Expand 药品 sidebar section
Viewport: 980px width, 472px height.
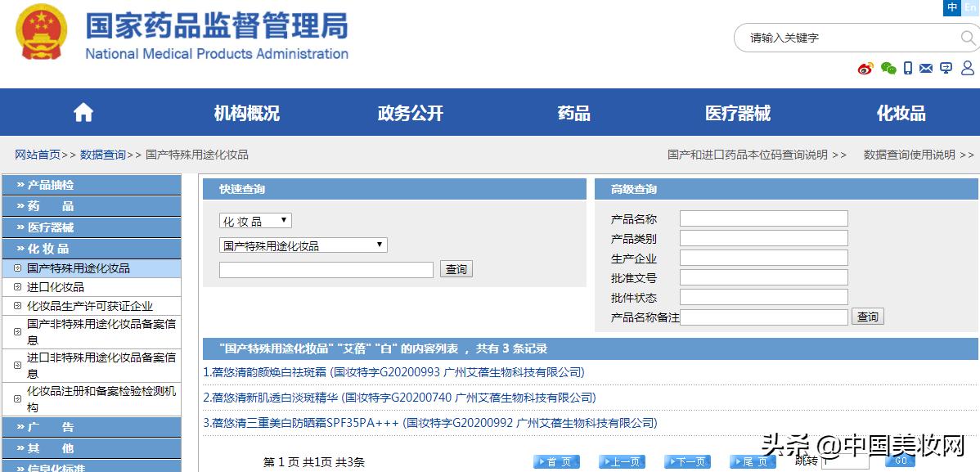(x=92, y=206)
